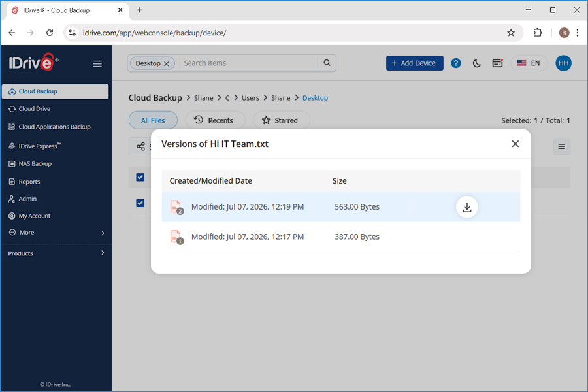The image size is (588, 392).
Task: Download version 2 of Hi IT Team.txt
Action: [x=467, y=207]
